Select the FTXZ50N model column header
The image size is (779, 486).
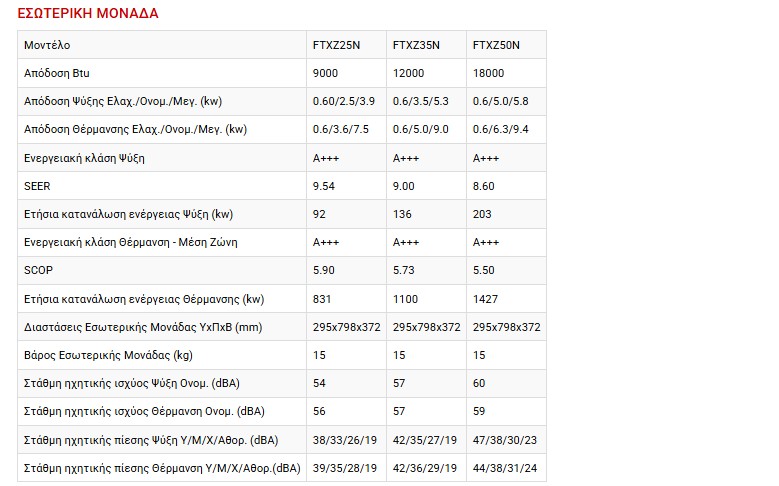tap(496, 45)
